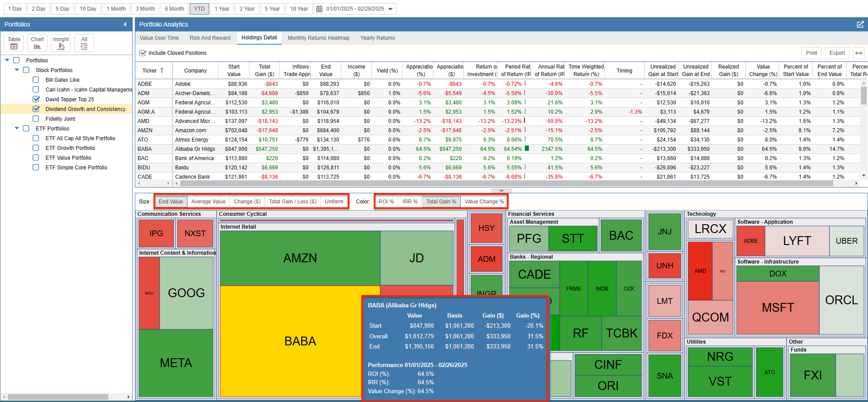
Task: Collapse the Stock Portfolios tree node
Action: point(17,70)
